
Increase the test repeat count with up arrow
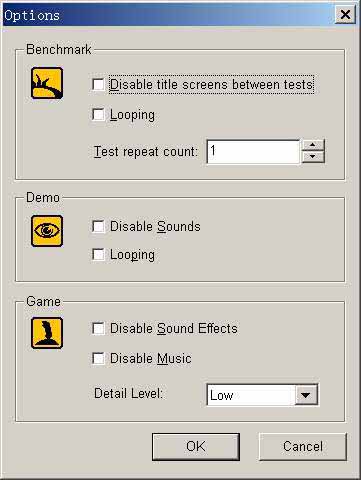pyautogui.click(x=313, y=145)
